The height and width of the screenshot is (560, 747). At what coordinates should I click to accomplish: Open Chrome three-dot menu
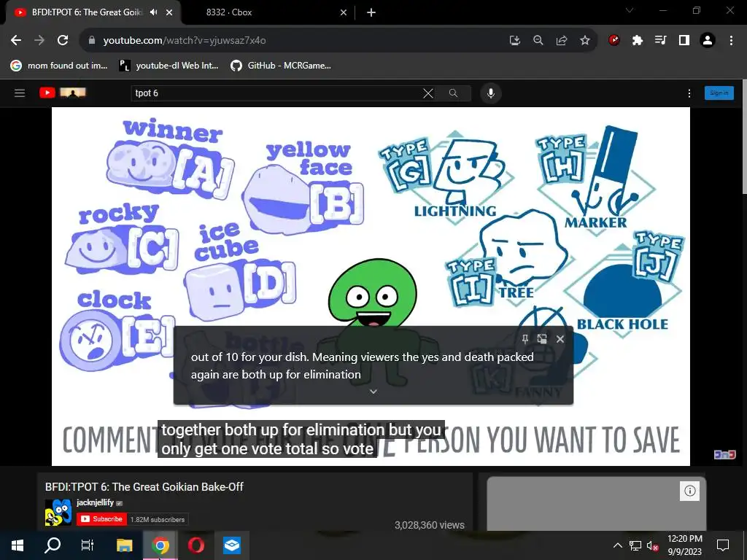click(x=731, y=41)
